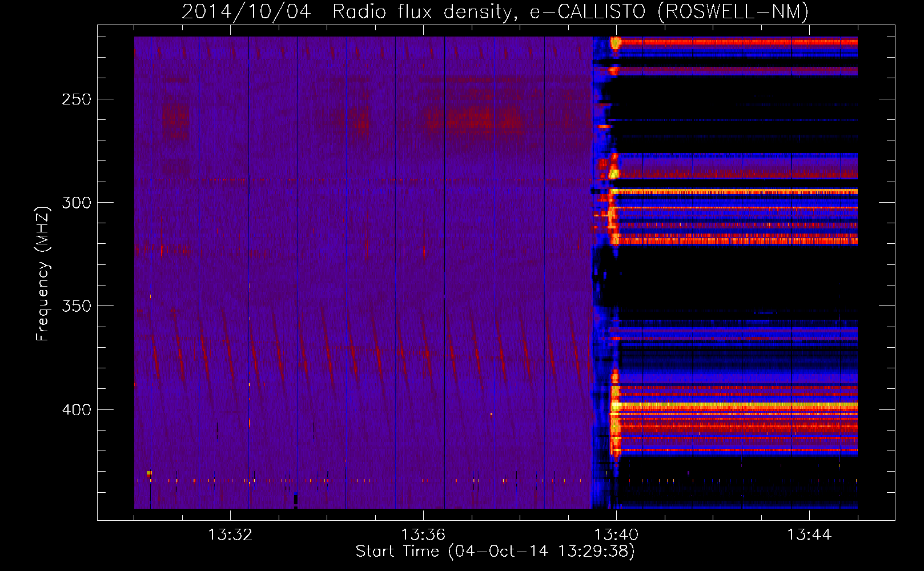Screen dimensions: 924x571
Task: Click the 13:44 time tick label
Action: click(x=809, y=534)
